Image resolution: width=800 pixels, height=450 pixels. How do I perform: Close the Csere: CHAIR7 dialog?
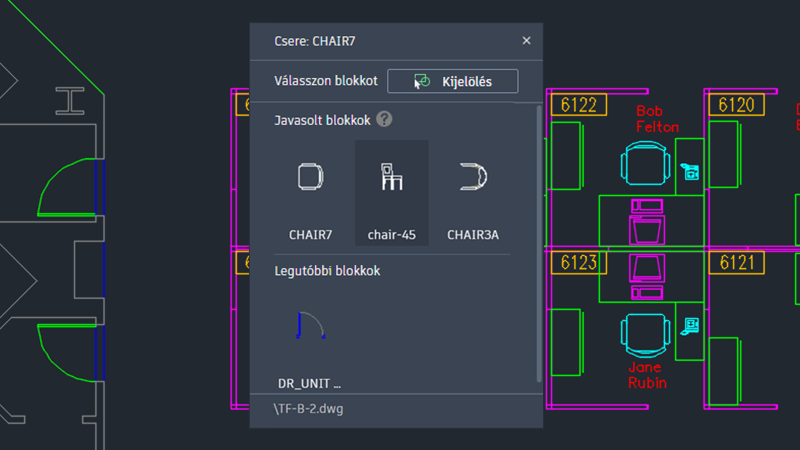(x=527, y=41)
